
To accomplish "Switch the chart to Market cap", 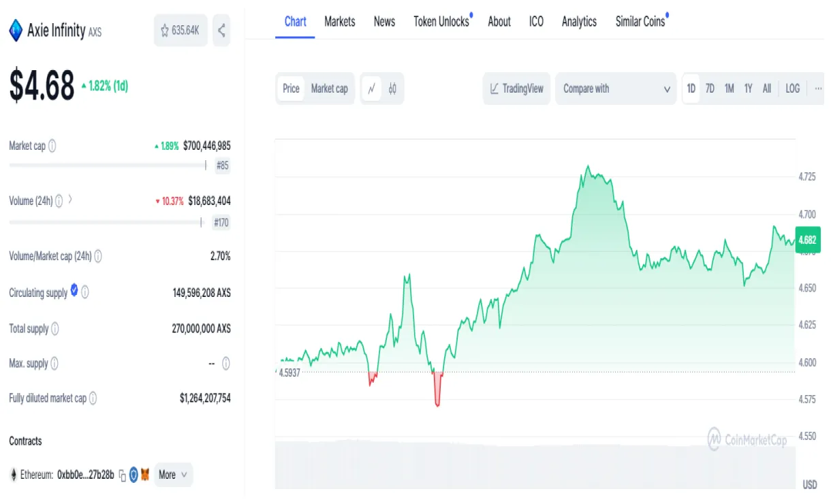I will [329, 88].
